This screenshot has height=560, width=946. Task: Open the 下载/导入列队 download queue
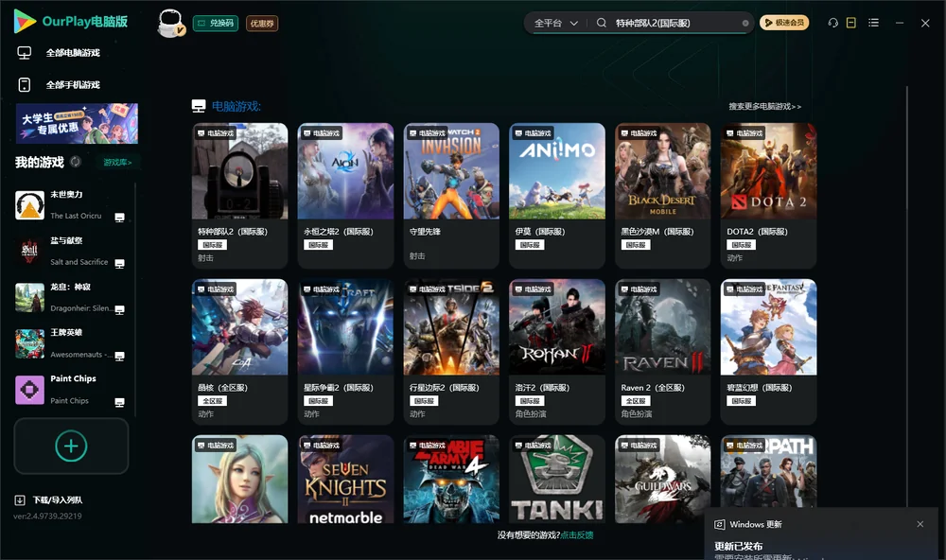pyautogui.click(x=49, y=499)
